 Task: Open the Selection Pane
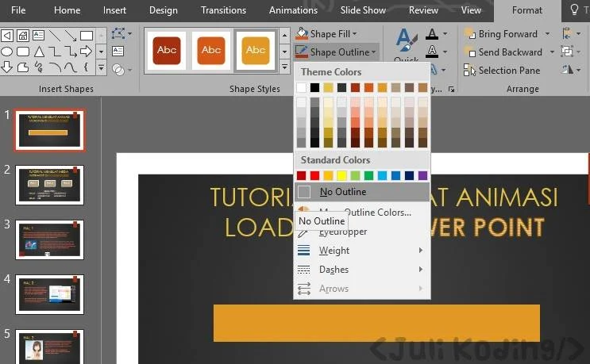pos(502,71)
